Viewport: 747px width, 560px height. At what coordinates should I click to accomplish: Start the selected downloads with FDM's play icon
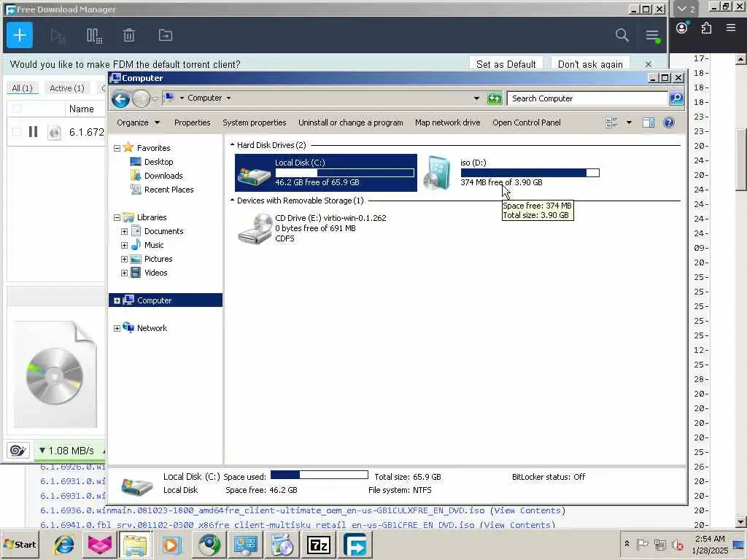57,36
